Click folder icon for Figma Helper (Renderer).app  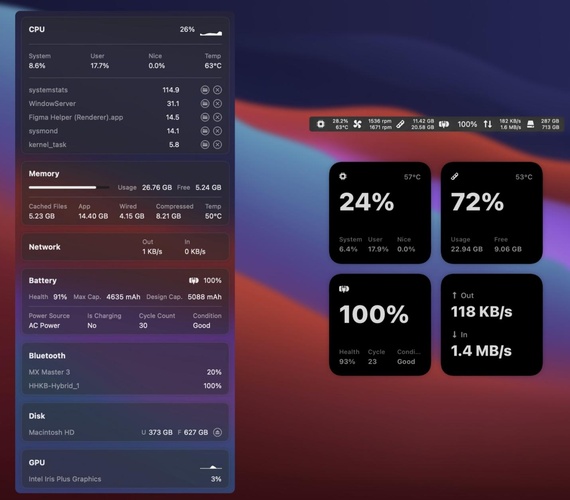205,117
